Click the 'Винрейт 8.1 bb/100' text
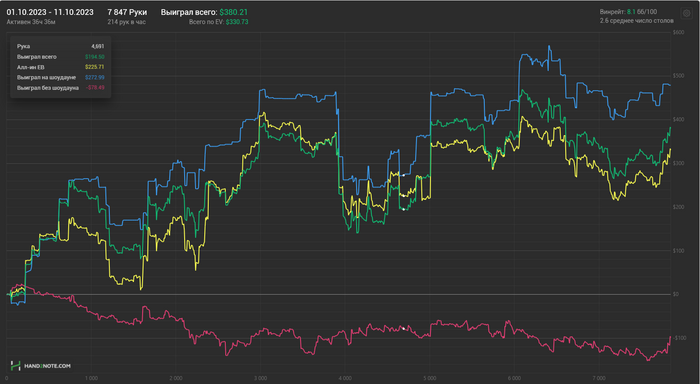The image size is (700, 384). 628,12
